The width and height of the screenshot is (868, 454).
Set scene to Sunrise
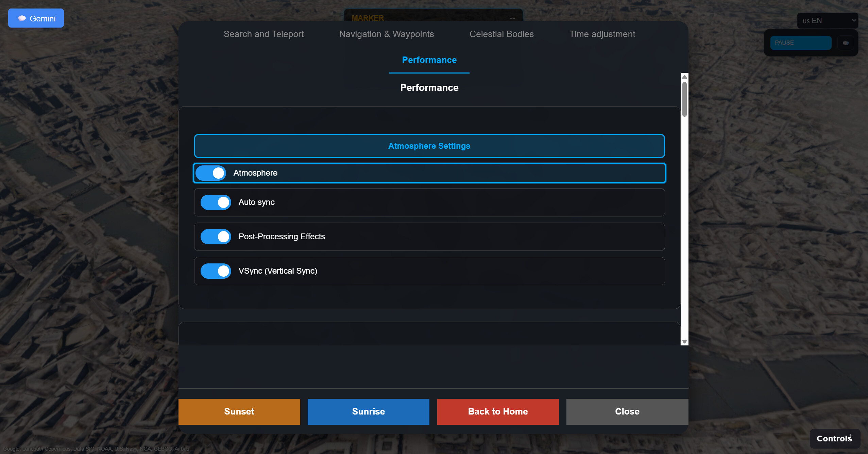click(x=368, y=411)
